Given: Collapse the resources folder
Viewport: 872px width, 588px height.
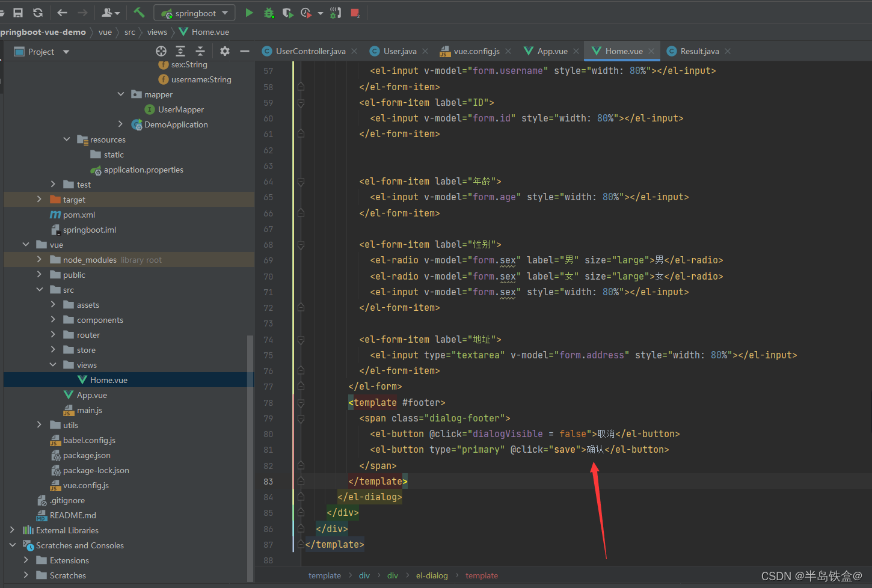Looking at the screenshot, I should 67,139.
